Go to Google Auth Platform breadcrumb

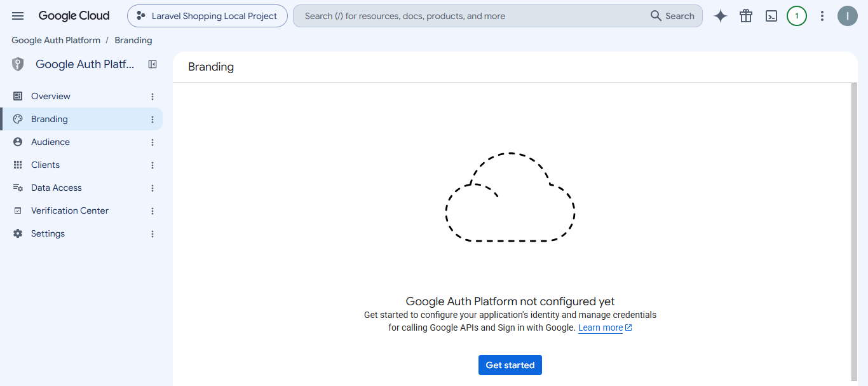56,40
